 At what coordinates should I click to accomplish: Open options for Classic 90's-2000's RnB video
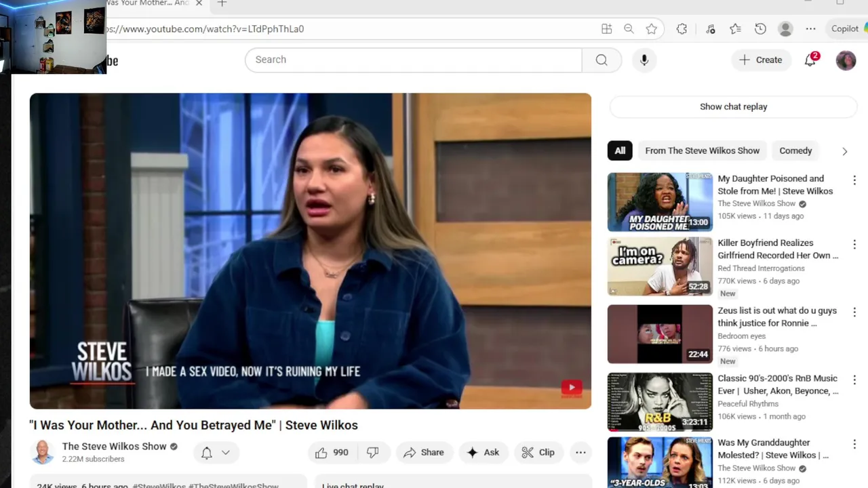coord(854,380)
